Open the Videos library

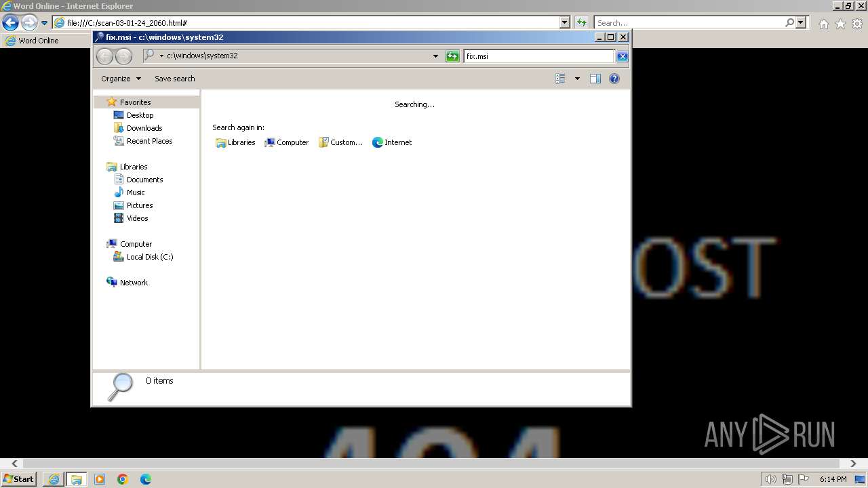point(137,218)
